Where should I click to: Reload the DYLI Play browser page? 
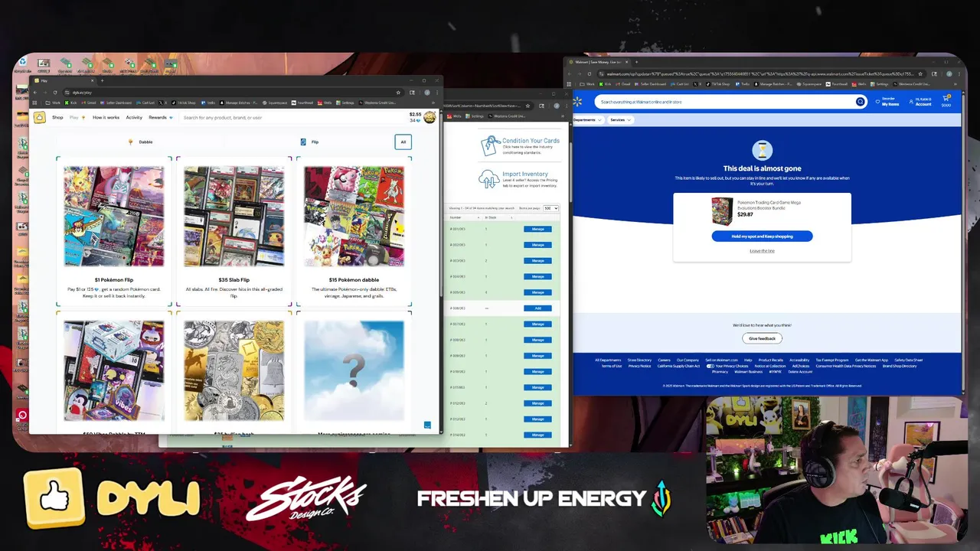(x=55, y=93)
